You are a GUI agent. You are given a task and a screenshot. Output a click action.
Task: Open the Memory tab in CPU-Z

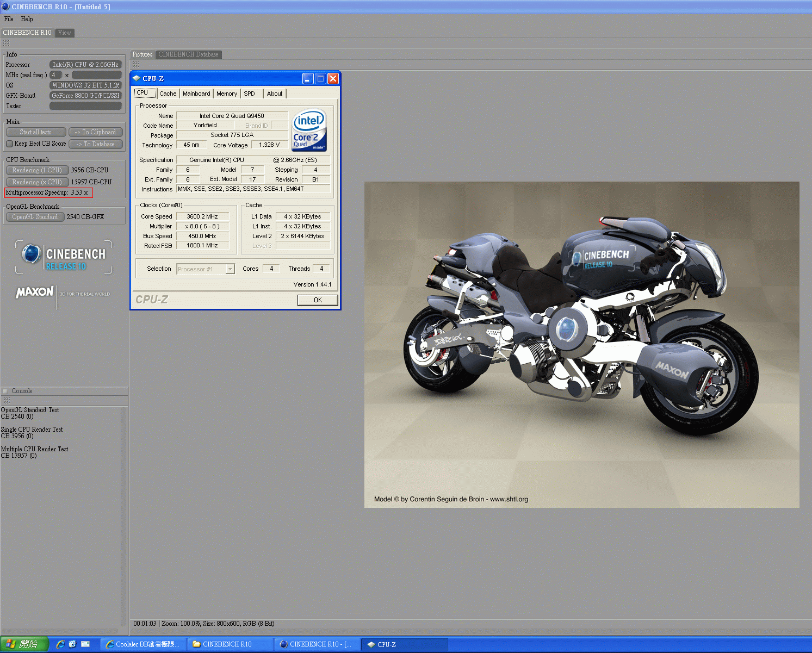coord(227,94)
